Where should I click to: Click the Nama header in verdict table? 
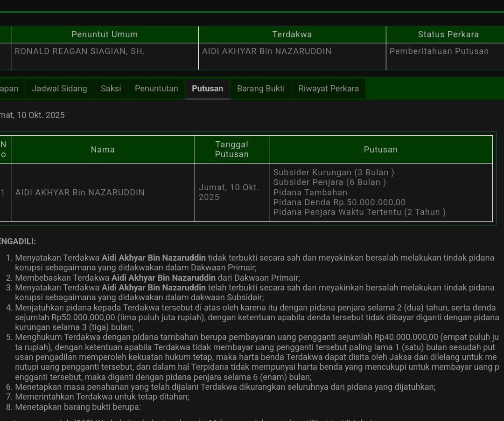pos(103,150)
